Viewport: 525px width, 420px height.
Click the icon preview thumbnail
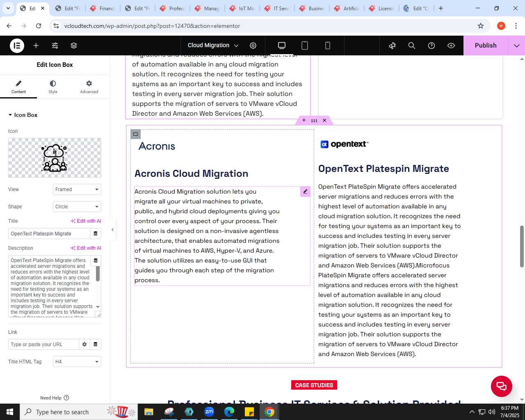55,158
